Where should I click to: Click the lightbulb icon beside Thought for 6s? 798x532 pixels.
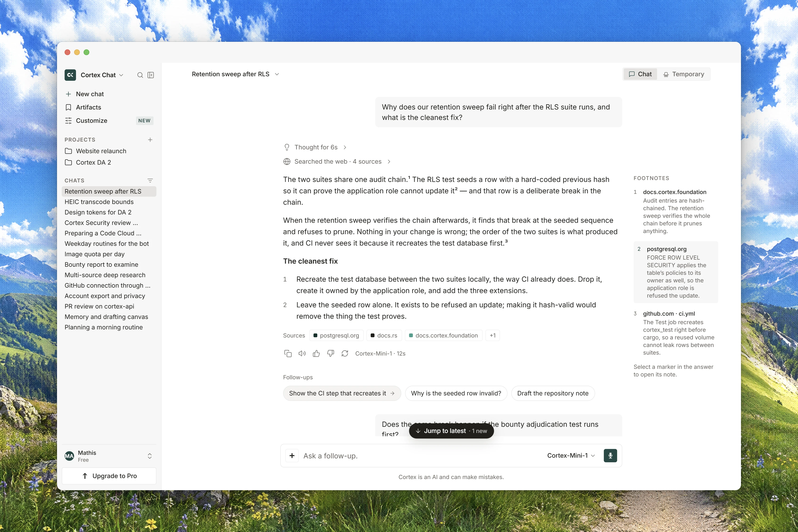pyautogui.click(x=287, y=147)
